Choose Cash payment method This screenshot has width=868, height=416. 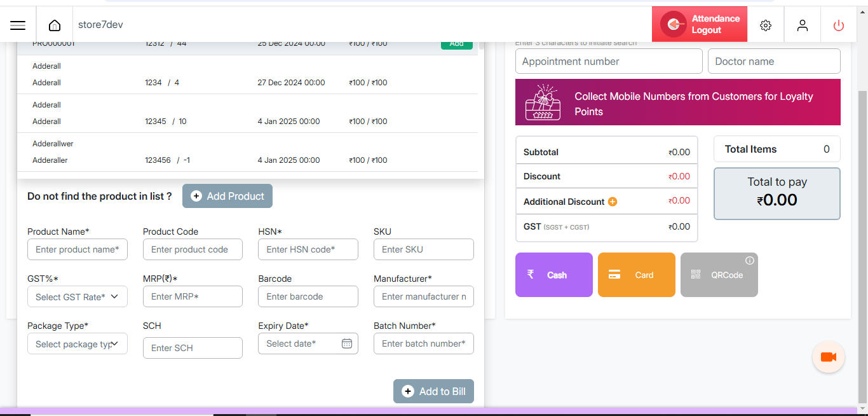point(553,275)
